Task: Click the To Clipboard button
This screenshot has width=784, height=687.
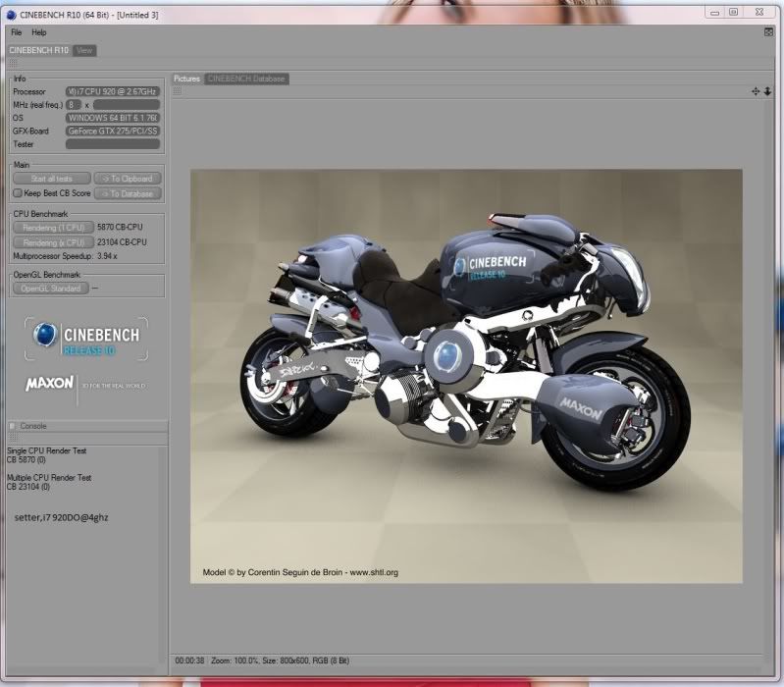Action: pyautogui.click(x=128, y=179)
